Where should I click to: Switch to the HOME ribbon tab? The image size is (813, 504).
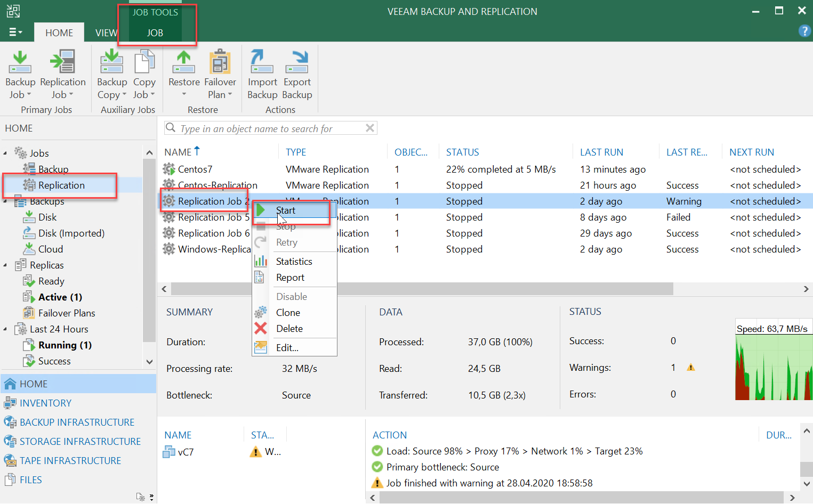tap(59, 32)
